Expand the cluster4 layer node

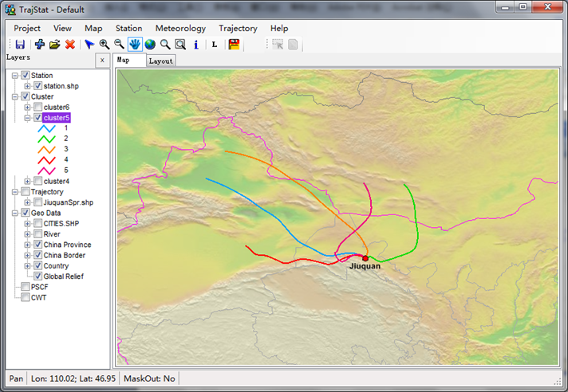coord(27,181)
